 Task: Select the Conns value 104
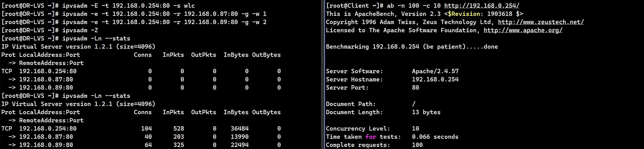point(146,129)
